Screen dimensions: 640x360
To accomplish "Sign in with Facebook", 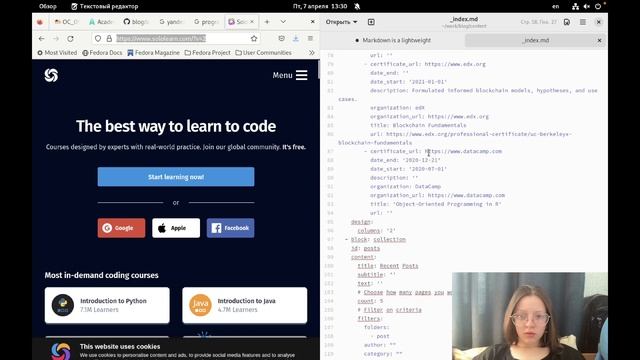I will coord(230,228).
